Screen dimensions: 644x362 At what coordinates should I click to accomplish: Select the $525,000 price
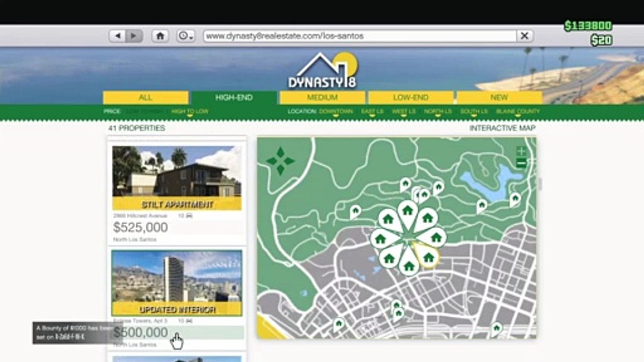(141, 227)
